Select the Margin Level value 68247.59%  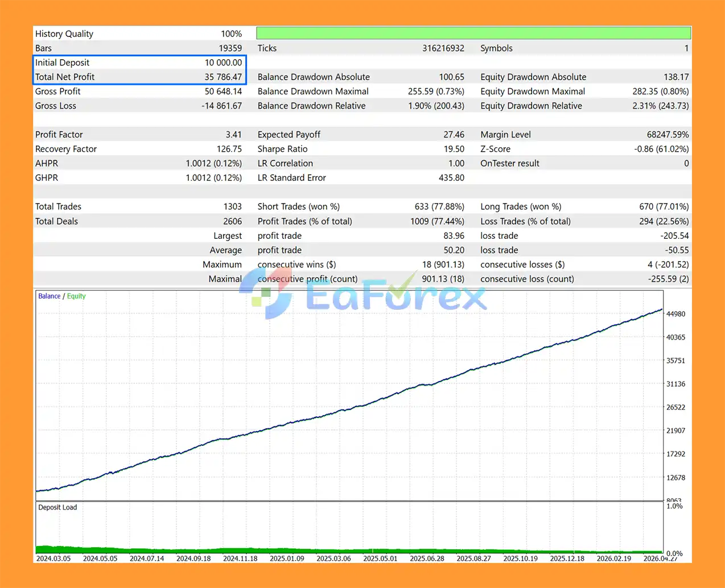(x=668, y=135)
